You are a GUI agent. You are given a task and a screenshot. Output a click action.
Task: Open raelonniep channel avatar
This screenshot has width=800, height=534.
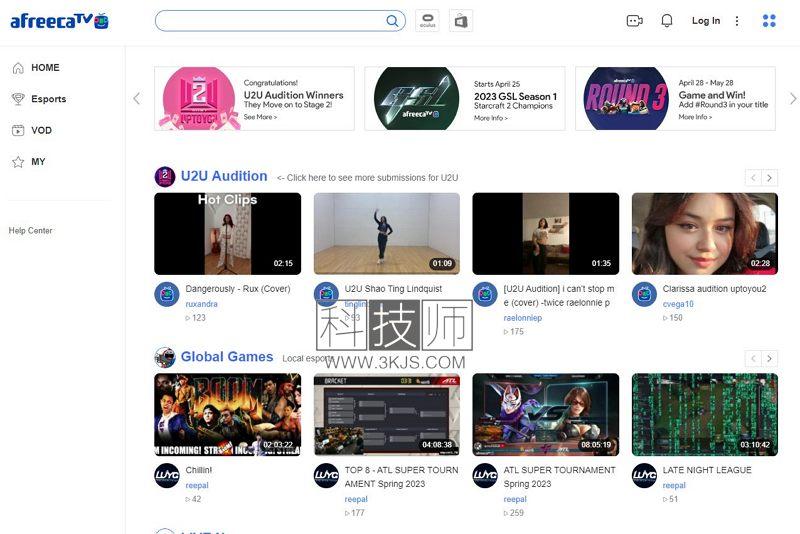point(485,294)
